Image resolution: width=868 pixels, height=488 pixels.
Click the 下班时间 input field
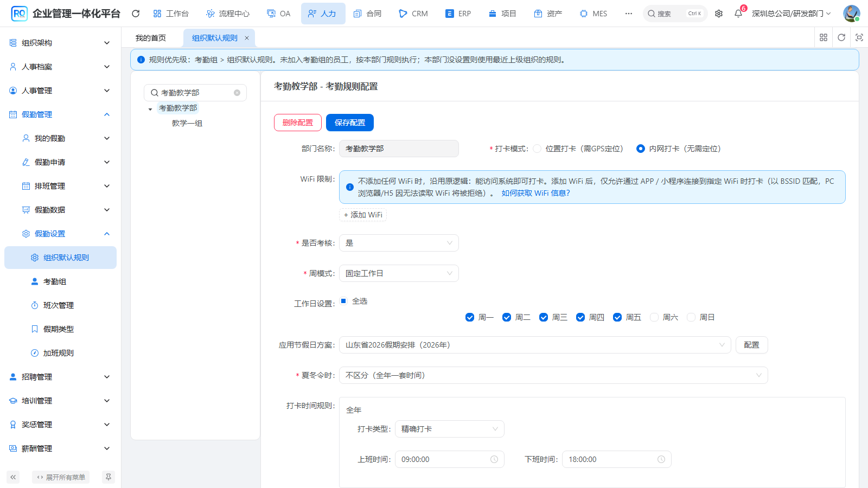[617, 459]
